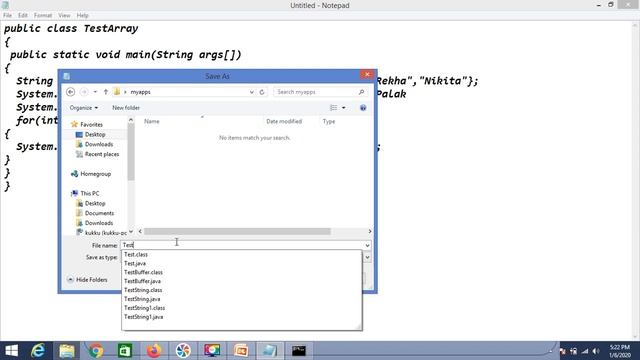
Task: Click the File name input field
Action: (242, 245)
